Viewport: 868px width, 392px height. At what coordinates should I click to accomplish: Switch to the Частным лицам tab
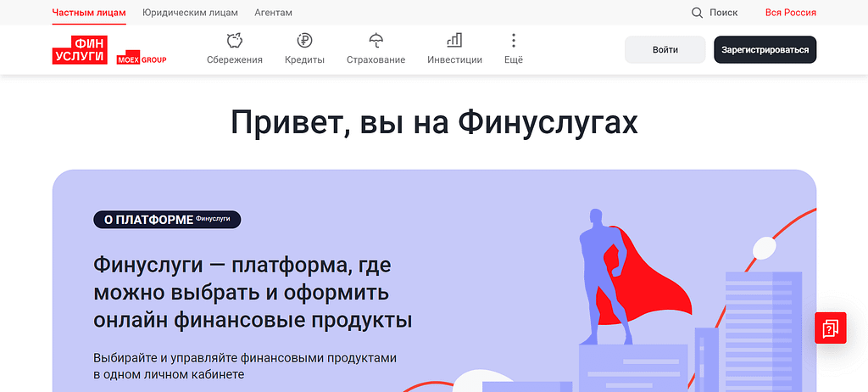tap(89, 12)
